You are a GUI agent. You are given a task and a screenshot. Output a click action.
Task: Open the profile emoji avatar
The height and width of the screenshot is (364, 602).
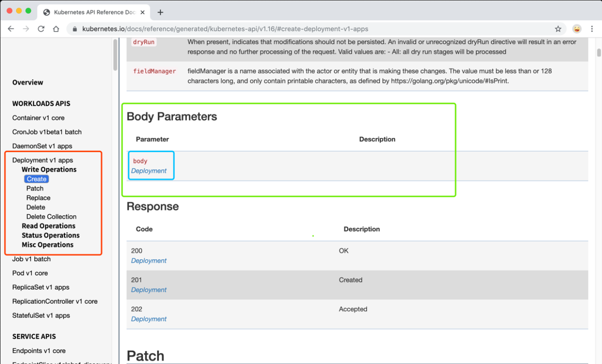click(x=577, y=29)
